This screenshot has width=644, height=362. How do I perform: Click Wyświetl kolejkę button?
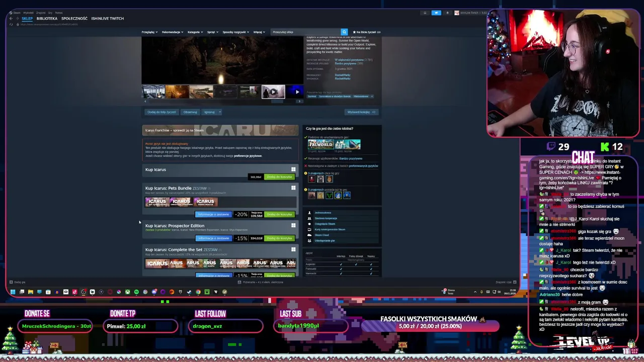pyautogui.click(x=361, y=112)
